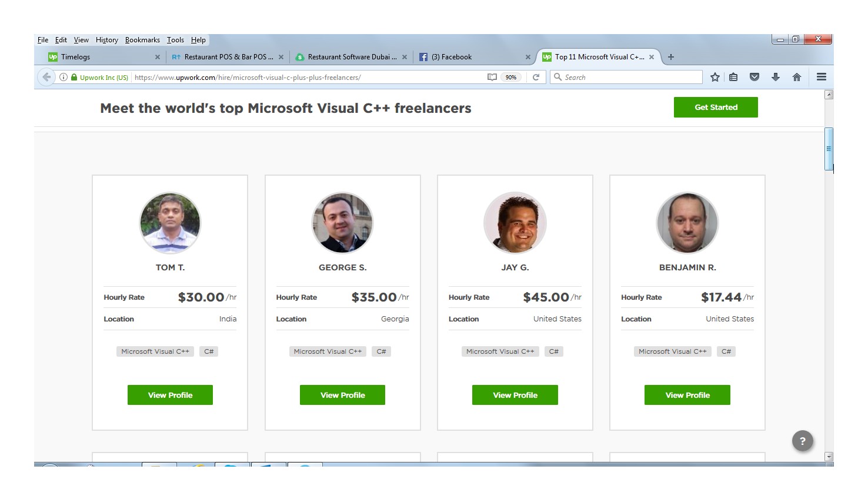Click Microsoft Visual C++ tag on Jay G.
868x496 pixels.
[x=500, y=351]
